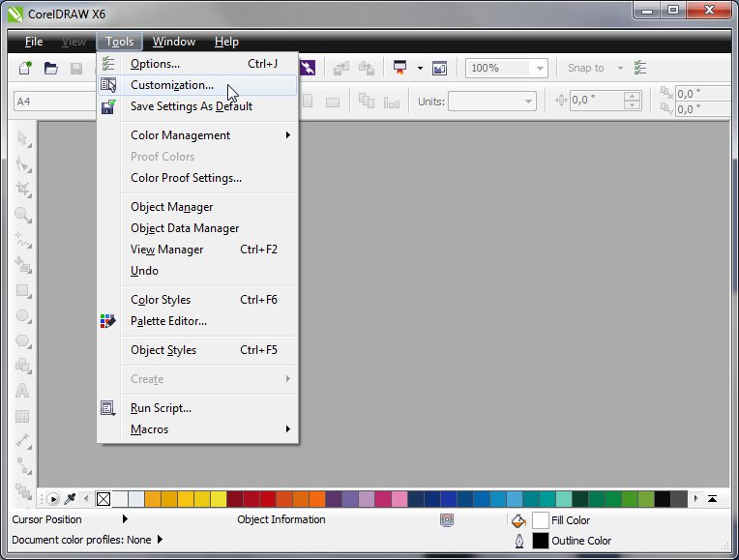
Task: Click the Save disk icon in toolbar
Action: tap(76, 69)
